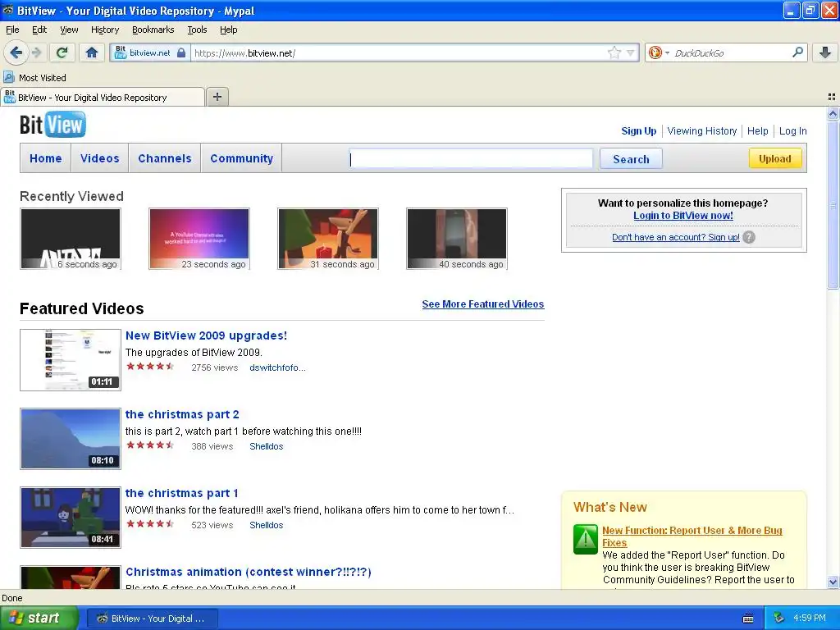The width and height of the screenshot is (840, 630).
Task: Open recently viewed thumbnail from 23 seconds ago
Action: coord(199,239)
